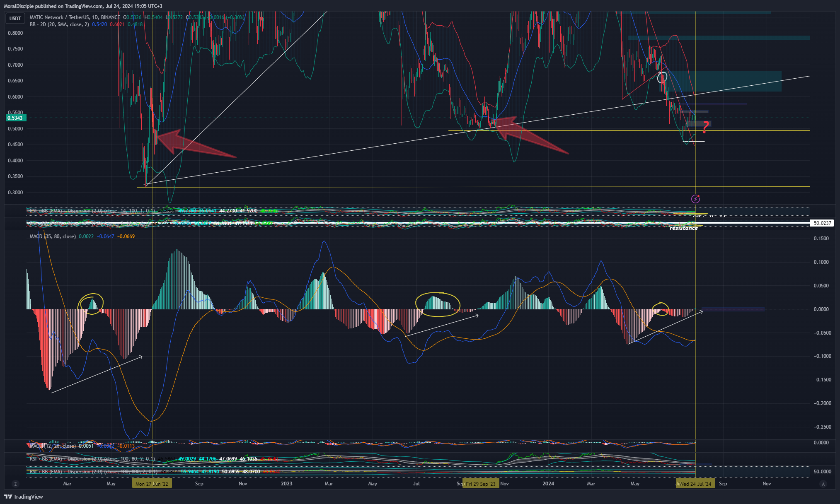Screen dimensions: 840x504
Task: Click the MoralDisciple published on TradingView.com header
Action: 83,6
